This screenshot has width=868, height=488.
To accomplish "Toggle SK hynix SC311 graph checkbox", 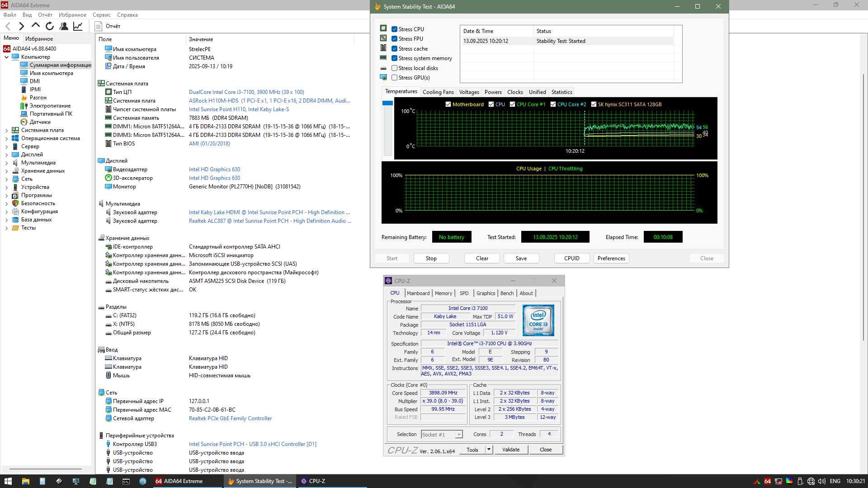I will [x=594, y=104].
